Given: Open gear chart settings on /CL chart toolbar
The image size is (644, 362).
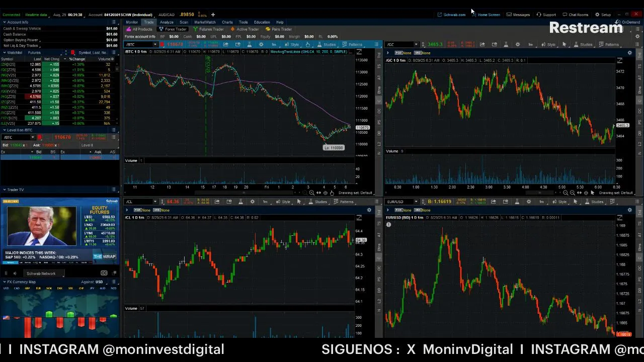Looking at the screenshot, I should coord(253,202).
